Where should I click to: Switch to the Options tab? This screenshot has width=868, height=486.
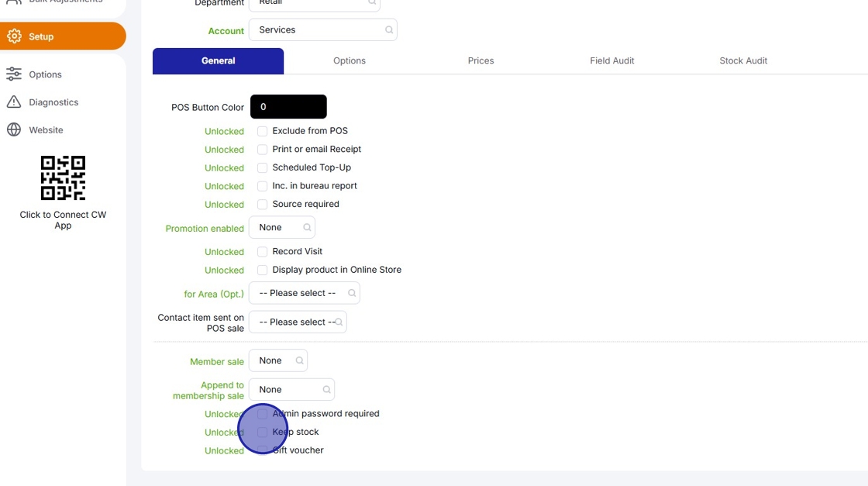click(350, 61)
